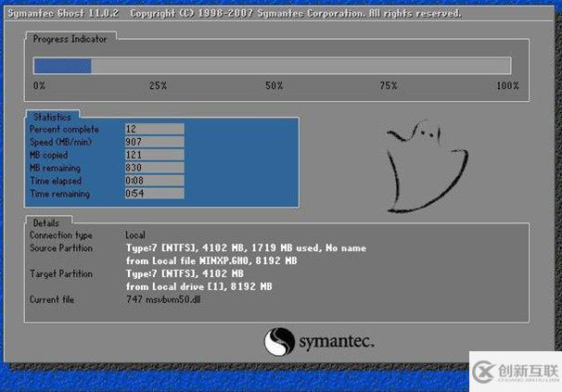Click the 0% progress label
The width and height of the screenshot is (562, 392).
(x=40, y=85)
